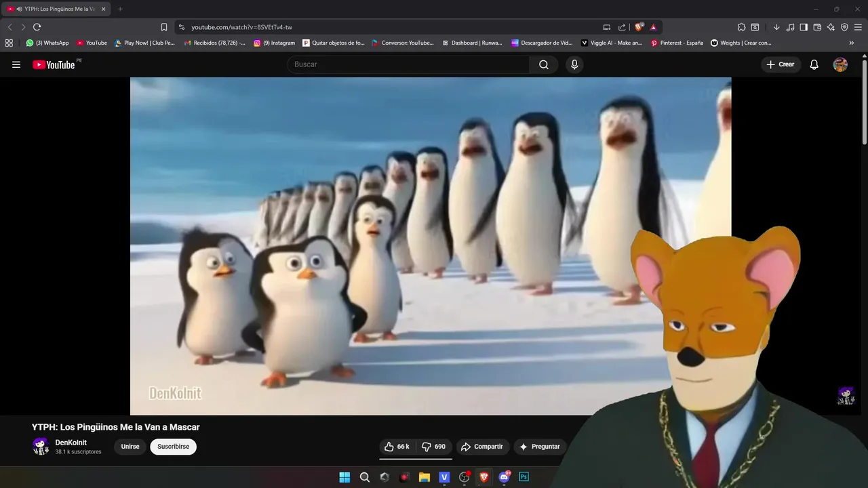Open the Brave VPN shield icon

point(844,27)
